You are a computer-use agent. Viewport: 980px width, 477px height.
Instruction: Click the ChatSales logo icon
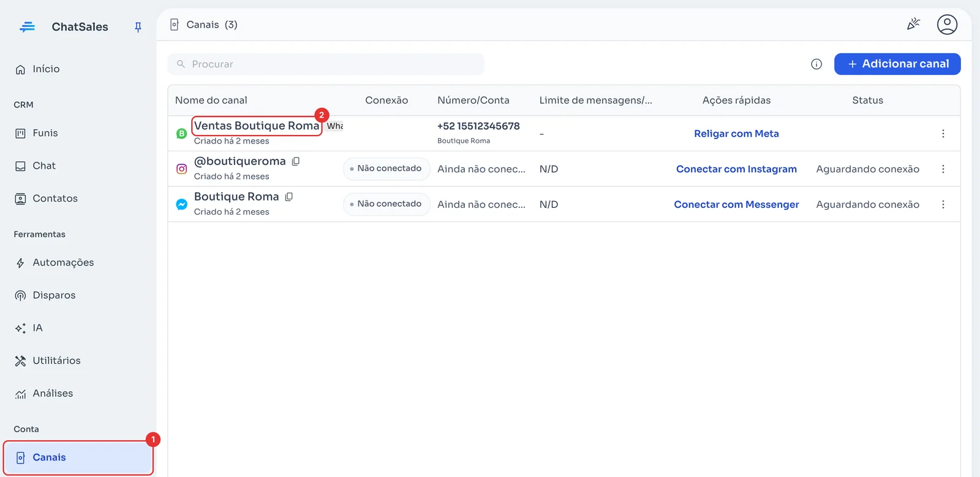tap(27, 27)
